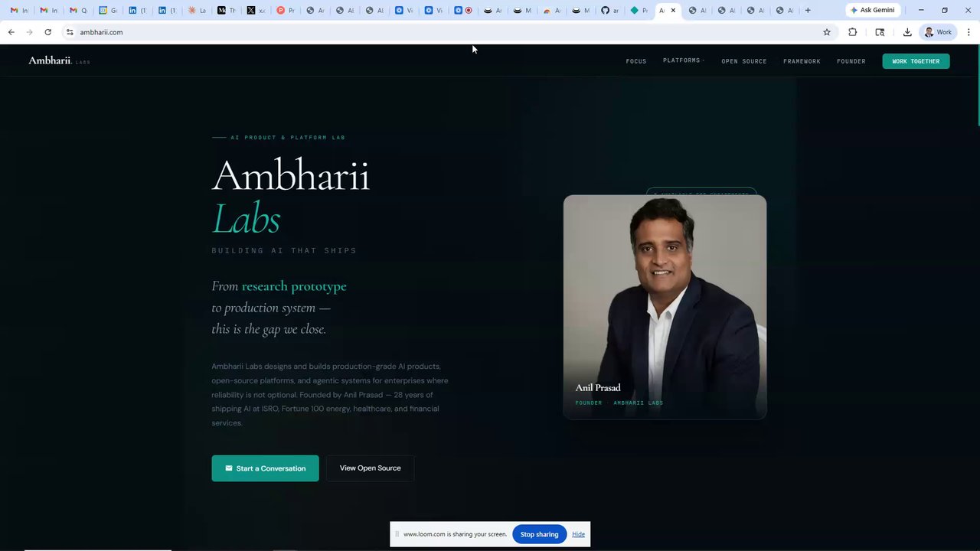The height and width of the screenshot is (551, 980).
Task: Click the site information icon beside the URL
Action: point(70,32)
